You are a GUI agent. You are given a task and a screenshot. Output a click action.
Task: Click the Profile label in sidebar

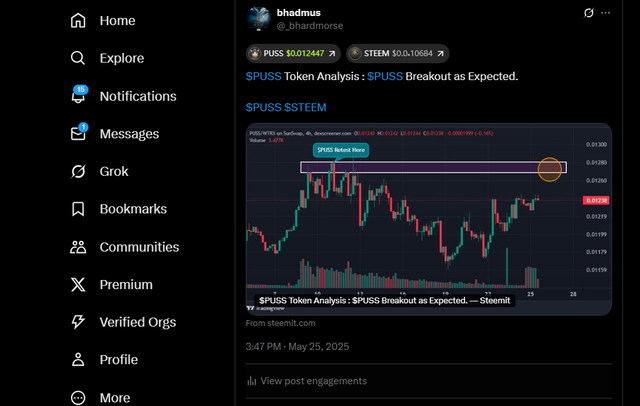[x=119, y=359]
